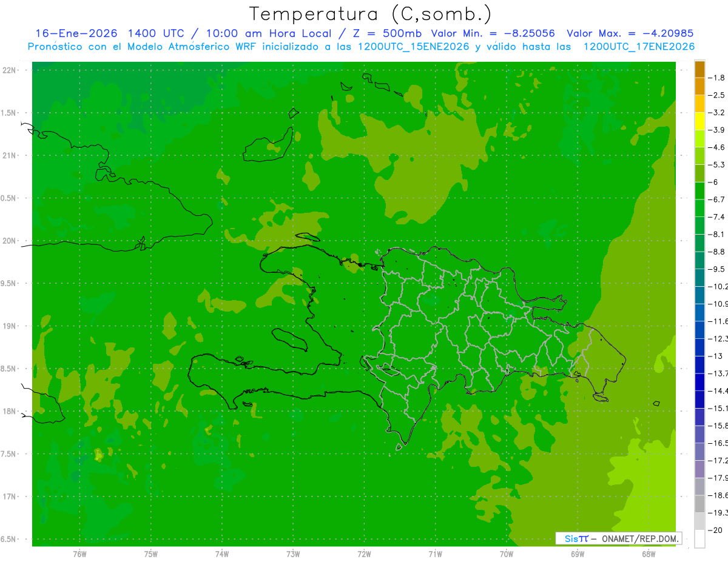Click the '-5.3' colorbar label
The height and width of the screenshot is (562, 728).
(x=716, y=165)
